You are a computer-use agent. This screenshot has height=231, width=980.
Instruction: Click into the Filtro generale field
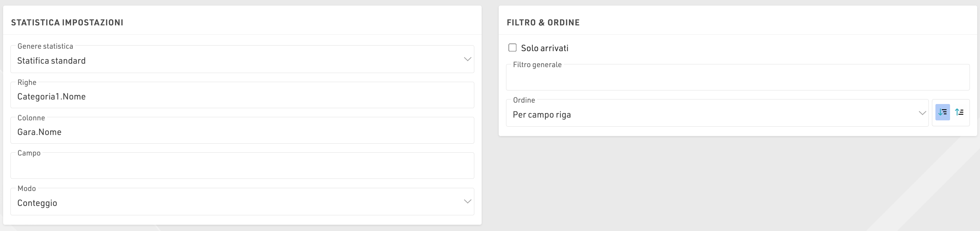tap(737, 79)
